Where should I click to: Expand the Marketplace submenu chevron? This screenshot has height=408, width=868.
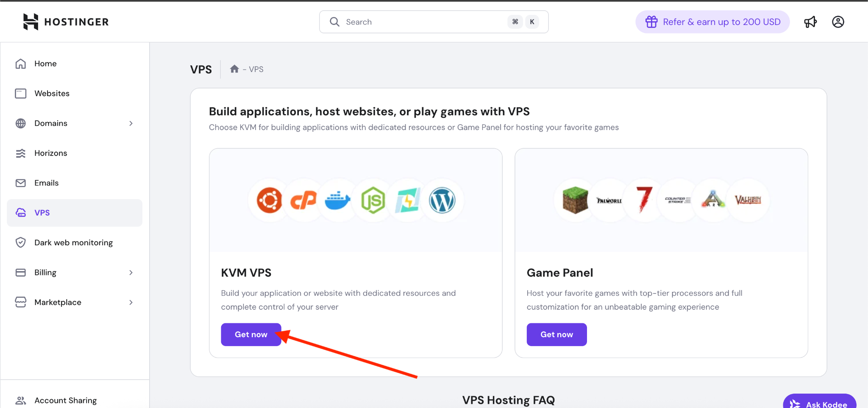(x=131, y=303)
